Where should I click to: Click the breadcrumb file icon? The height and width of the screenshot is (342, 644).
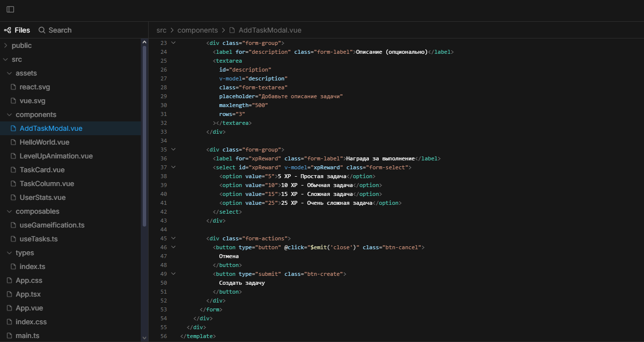point(232,30)
